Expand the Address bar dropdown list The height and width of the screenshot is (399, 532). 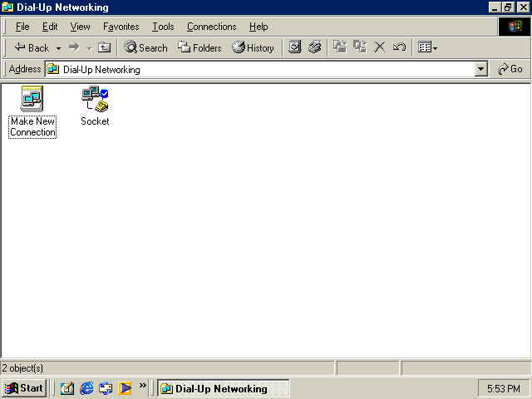click(x=480, y=69)
